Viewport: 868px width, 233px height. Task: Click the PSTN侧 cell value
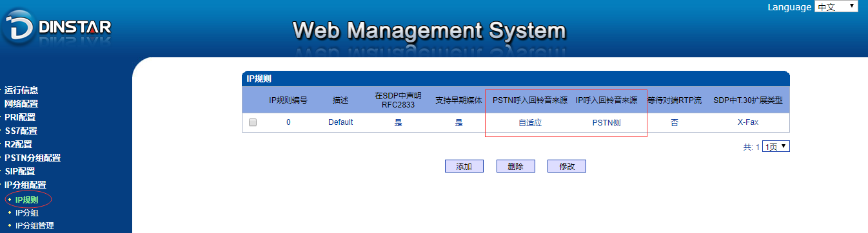[x=606, y=122]
